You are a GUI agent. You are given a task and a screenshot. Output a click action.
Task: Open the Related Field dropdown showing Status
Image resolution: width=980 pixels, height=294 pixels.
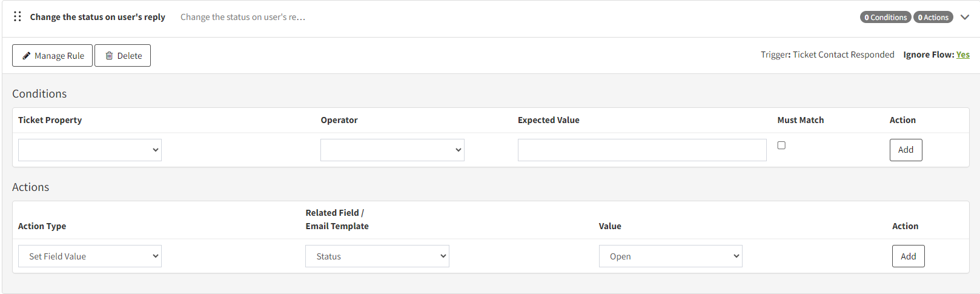(377, 256)
